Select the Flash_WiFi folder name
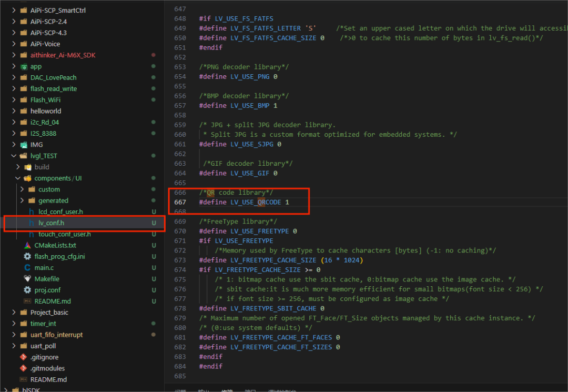The height and width of the screenshot is (392, 568). click(45, 99)
